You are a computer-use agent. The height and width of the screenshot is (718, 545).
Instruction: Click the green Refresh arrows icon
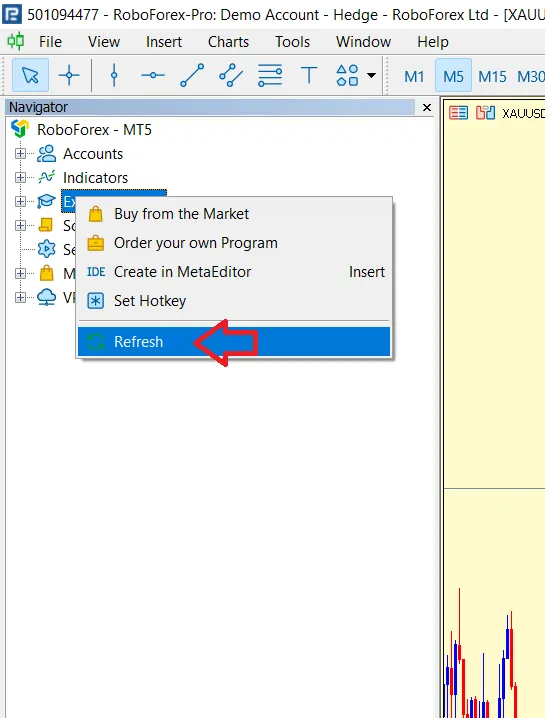click(95, 342)
